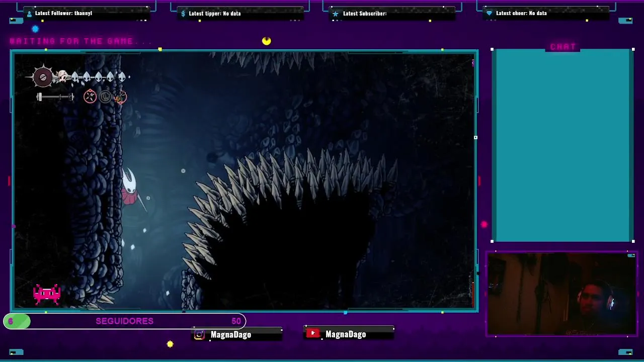644x362 pixels.
Task: Click the CHAT panel header
Action: (x=563, y=47)
